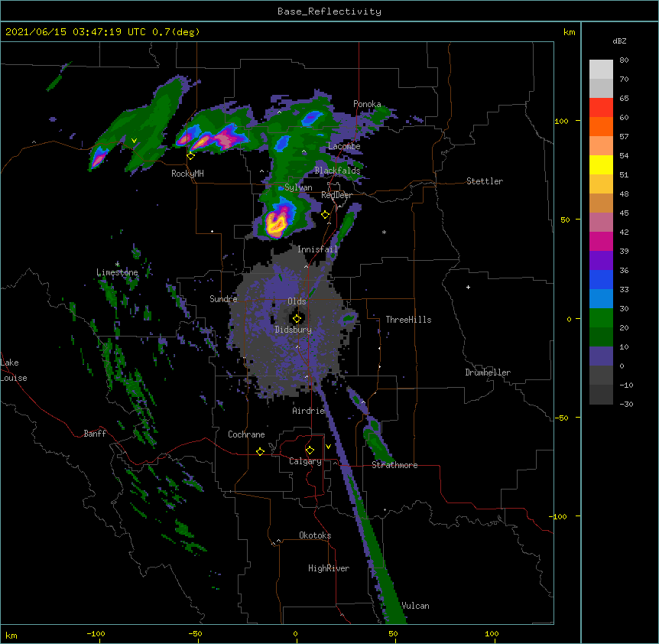Click the Airdrie city label

pos(309,411)
